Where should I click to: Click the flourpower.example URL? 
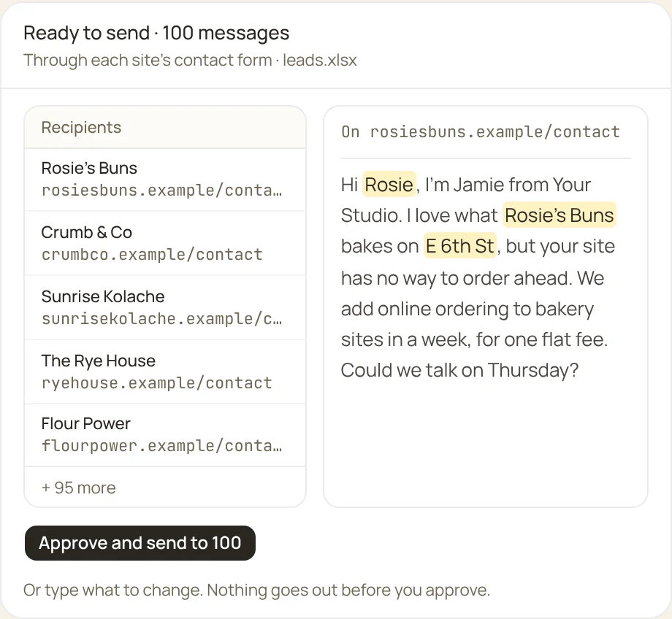pos(161,446)
